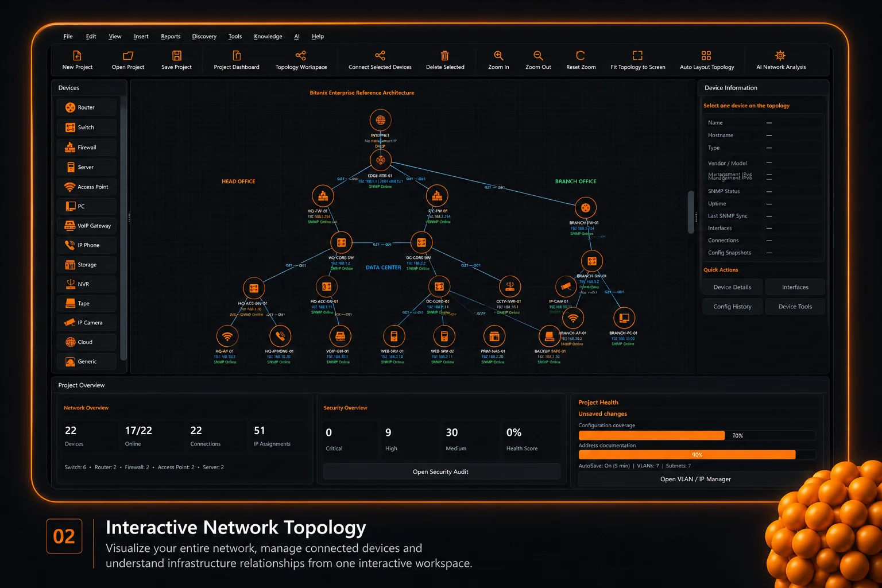Open Config History quick action
The height and width of the screenshot is (588, 882).
[732, 307]
